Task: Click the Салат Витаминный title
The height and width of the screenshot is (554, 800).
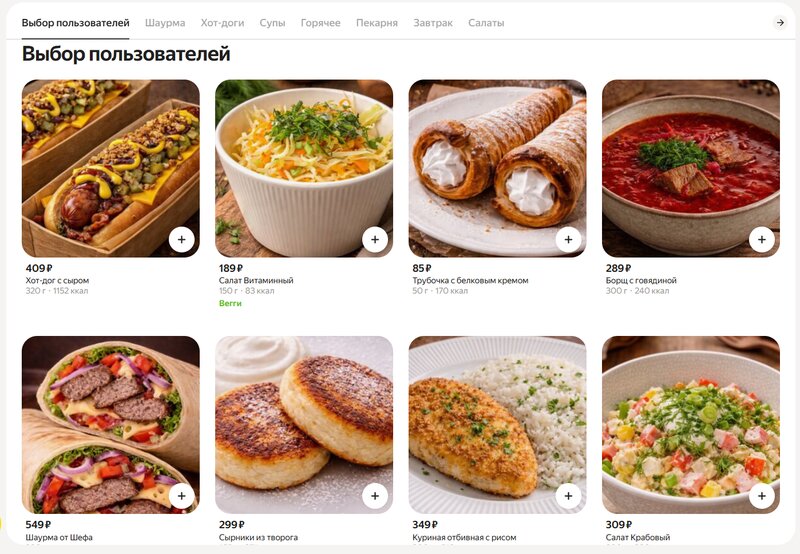Action: 256,280
